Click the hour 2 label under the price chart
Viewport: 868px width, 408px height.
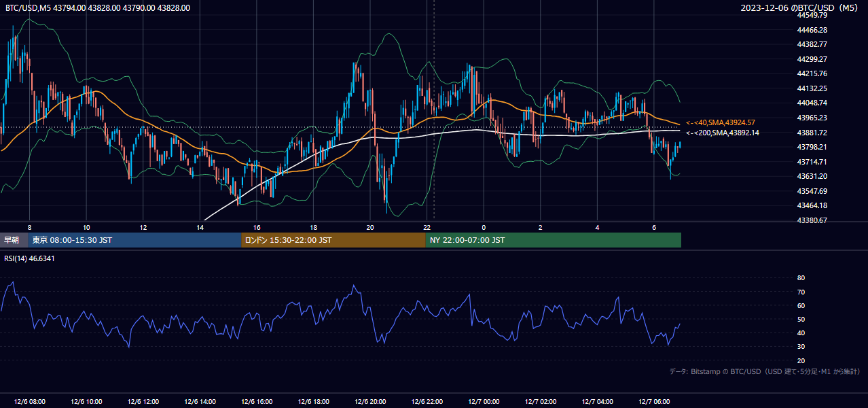[541, 227]
